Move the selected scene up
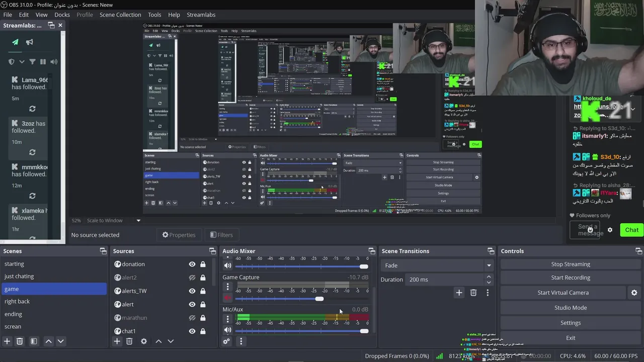Viewport: 644px width, 362px height. [48, 341]
